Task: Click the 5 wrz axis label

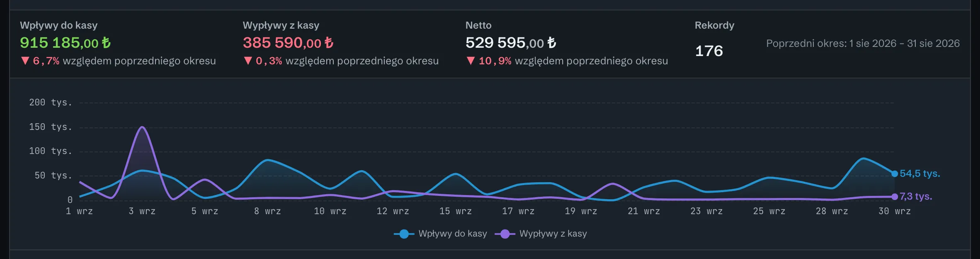Action: (205, 211)
